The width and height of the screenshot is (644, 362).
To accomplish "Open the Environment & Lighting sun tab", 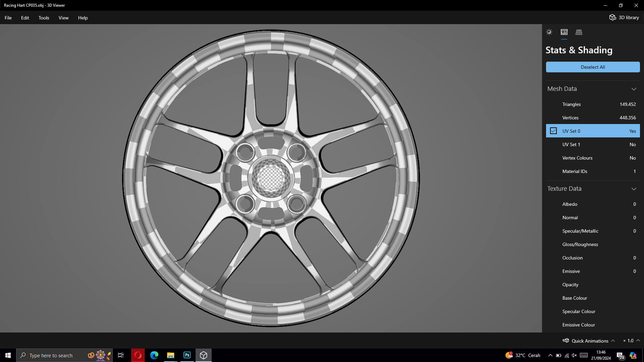I will (x=549, y=32).
